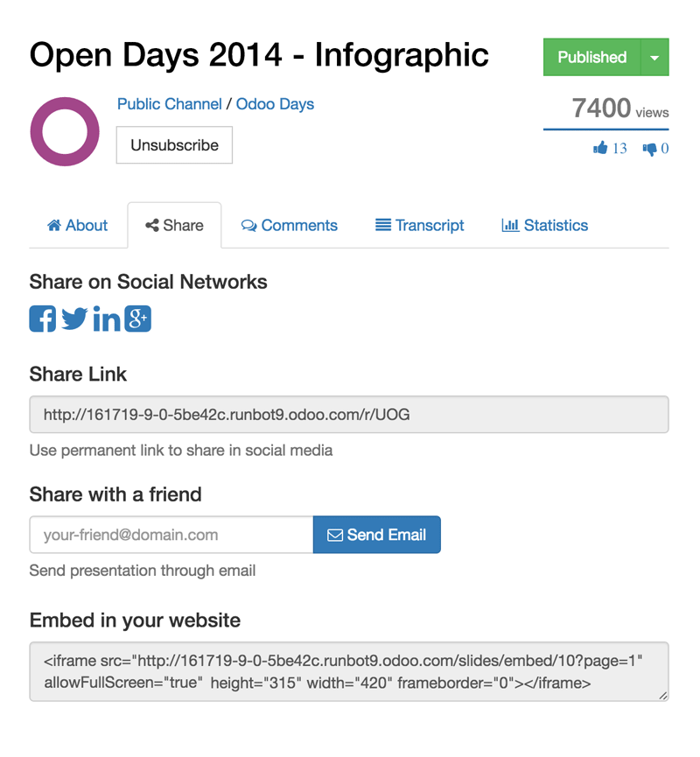Click the purple Odoo channel logo
The width and height of the screenshot is (700, 757).
coord(65,131)
